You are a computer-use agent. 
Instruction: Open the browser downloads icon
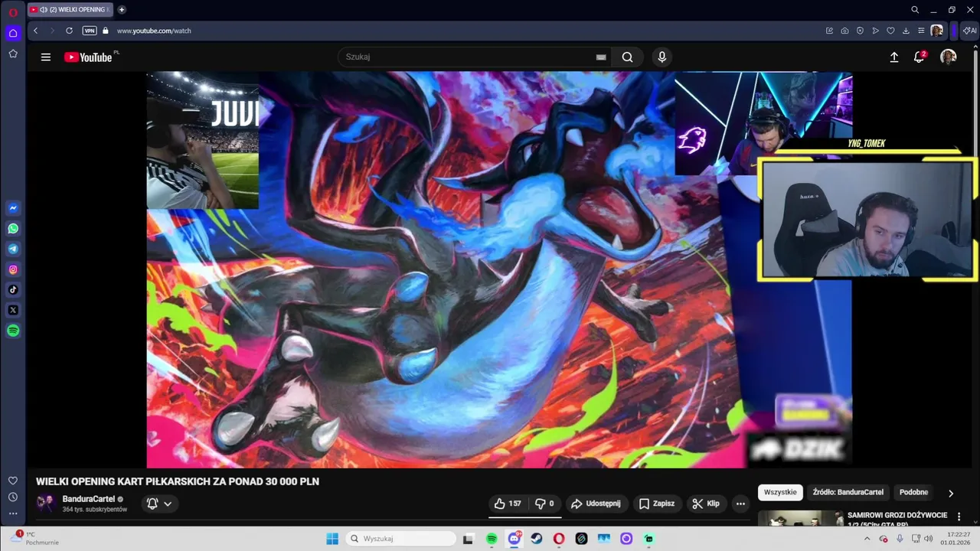click(906, 31)
